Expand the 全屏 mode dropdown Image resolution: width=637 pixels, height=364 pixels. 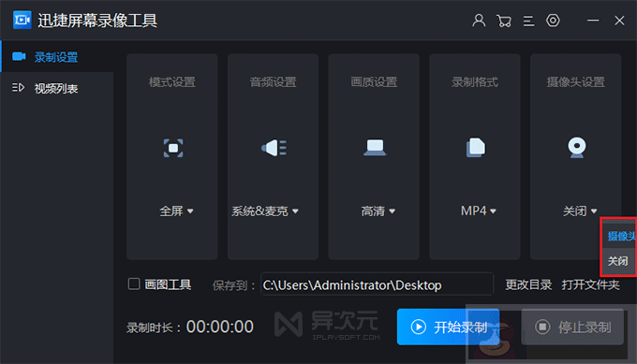click(176, 211)
